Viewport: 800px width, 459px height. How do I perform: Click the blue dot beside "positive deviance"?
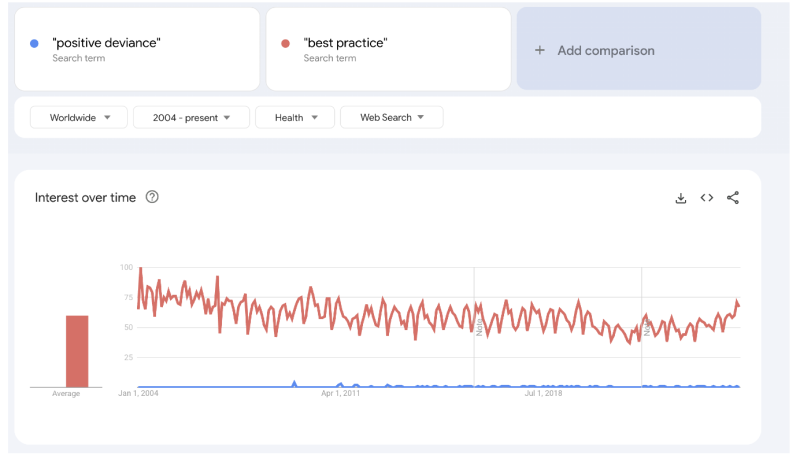pyautogui.click(x=35, y=43)
